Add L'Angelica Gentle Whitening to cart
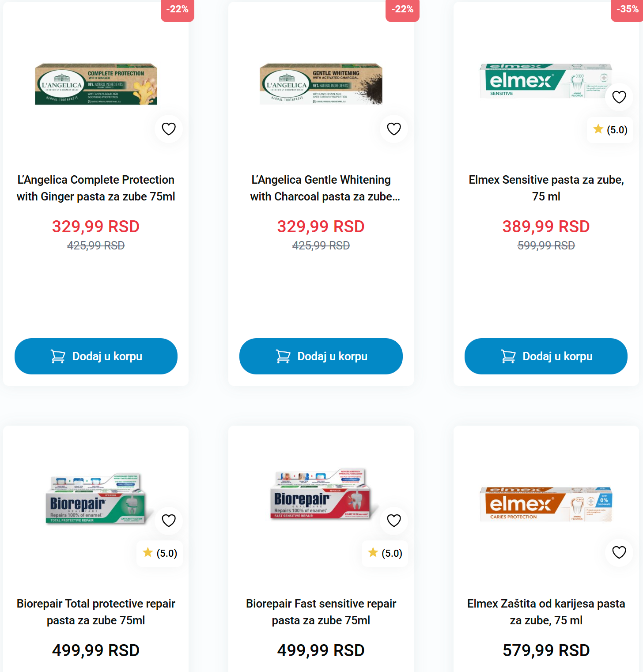Viewport: 643px width, 672px height. [x=321, y=356]
